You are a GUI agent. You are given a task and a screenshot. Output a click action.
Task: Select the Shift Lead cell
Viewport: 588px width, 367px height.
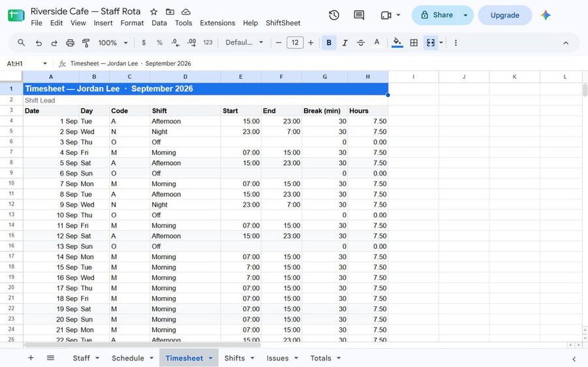click(51, 100)
